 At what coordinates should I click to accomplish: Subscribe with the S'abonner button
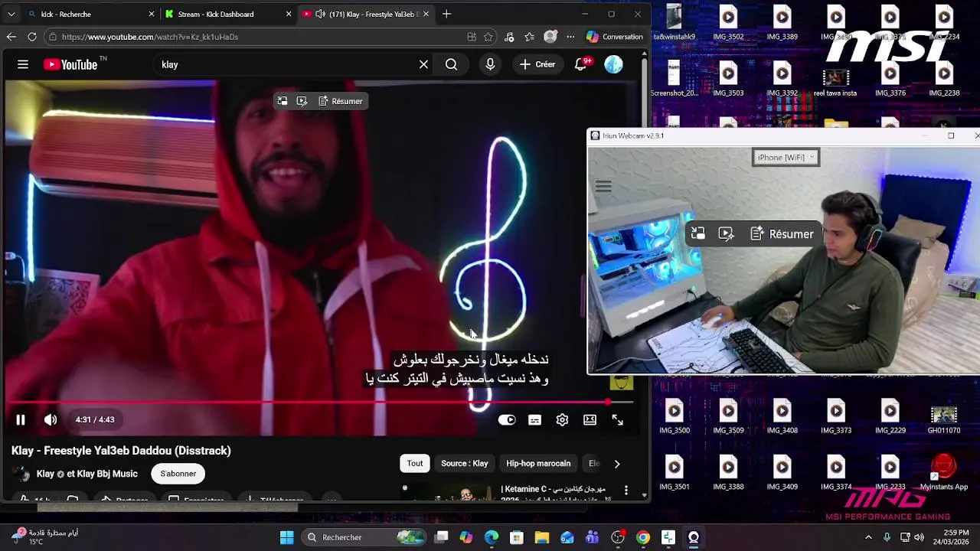tap(178, 474)
